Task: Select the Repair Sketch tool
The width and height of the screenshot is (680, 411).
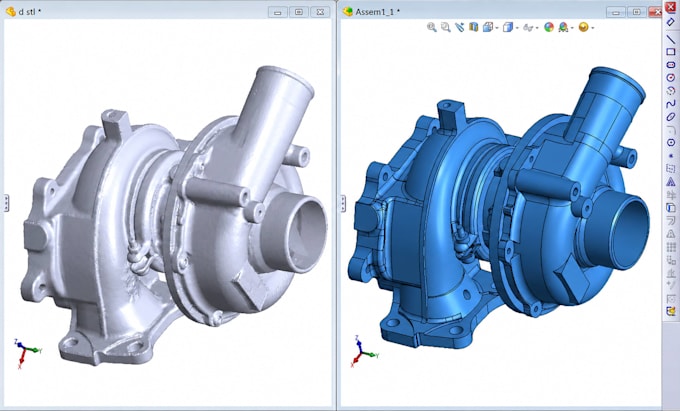Action: 671,286
